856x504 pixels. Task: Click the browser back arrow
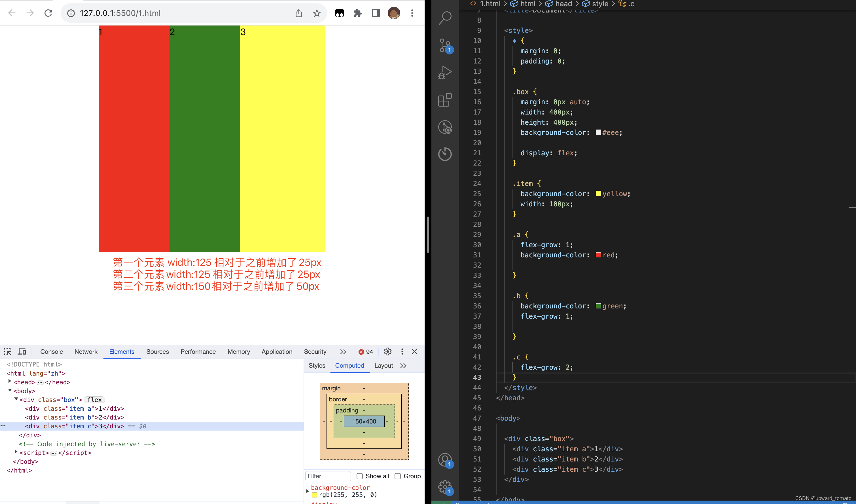(x=12, y=13)
